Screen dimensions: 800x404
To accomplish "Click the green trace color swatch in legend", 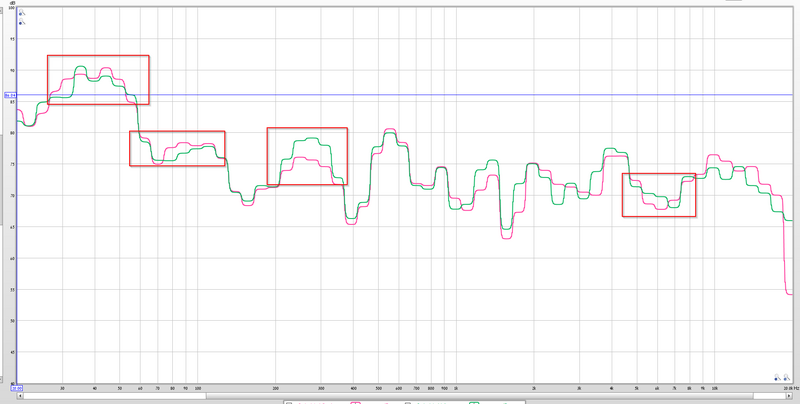I will click(474, 403).
